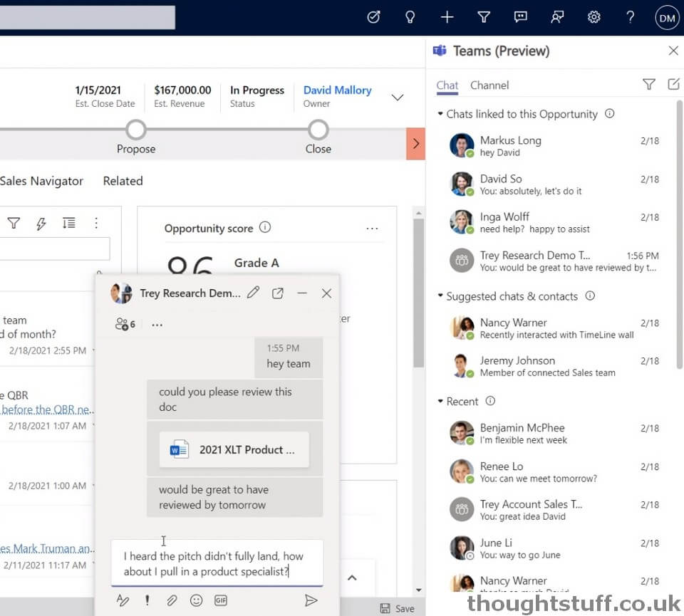The image size is (684, 616).
Task: Open Benjamin McPhee chat
Action: tap(554, 433)
